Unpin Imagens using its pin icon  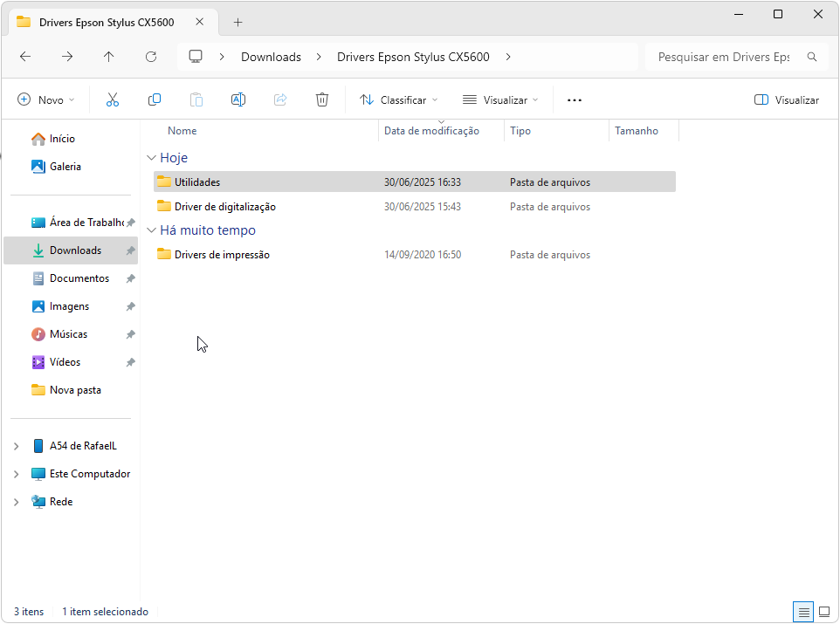130,306
